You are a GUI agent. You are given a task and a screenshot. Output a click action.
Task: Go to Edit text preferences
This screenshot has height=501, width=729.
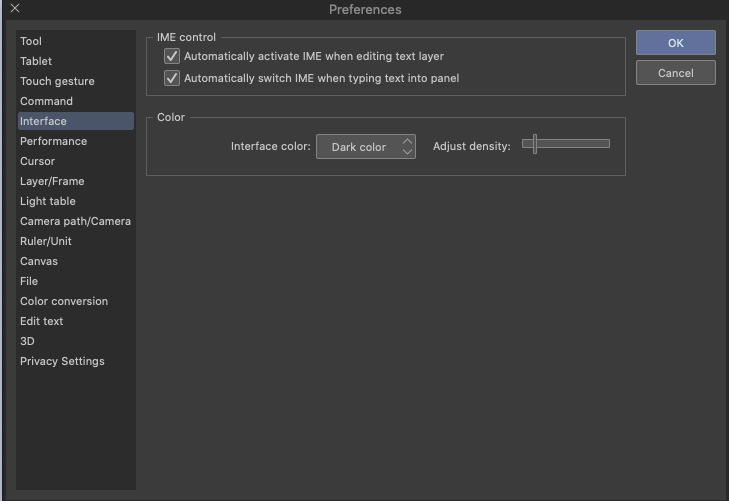[76, 321]
